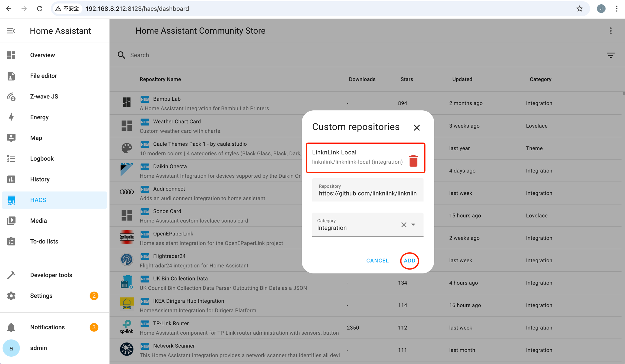The image size is (625, 364).
Task: Open the HACS three-dot overflow menu
Action: click(x=611, y=31)
